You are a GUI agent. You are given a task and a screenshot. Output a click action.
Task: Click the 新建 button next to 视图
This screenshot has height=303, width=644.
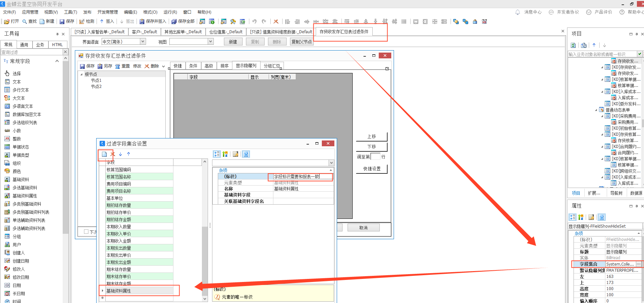[233, 42]
